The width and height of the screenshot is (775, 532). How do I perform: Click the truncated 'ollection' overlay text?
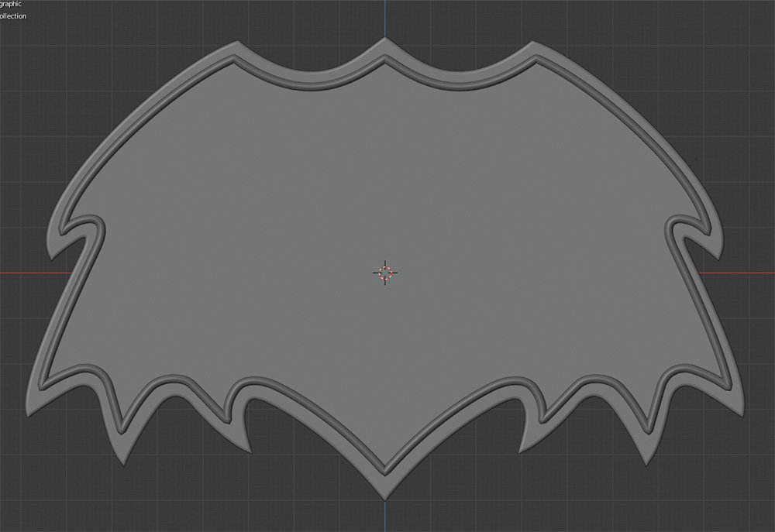click(13, 16)
